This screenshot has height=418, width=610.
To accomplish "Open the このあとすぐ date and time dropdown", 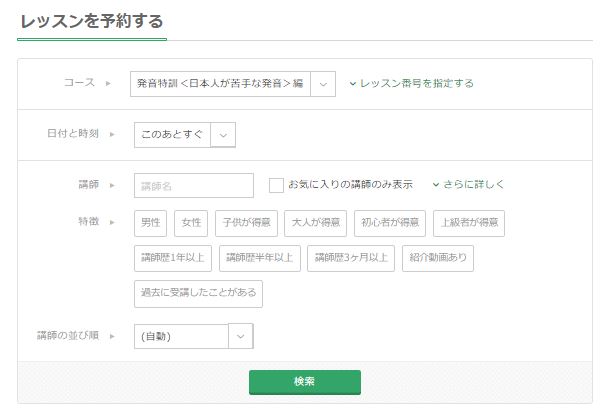I will point(185,135).
